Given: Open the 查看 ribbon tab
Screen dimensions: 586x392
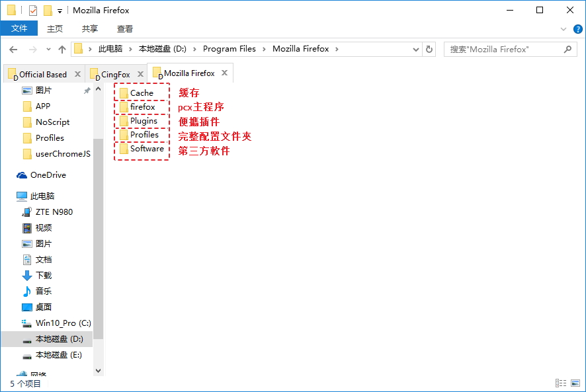Looking at the screenshot, I should click(125, 29).
